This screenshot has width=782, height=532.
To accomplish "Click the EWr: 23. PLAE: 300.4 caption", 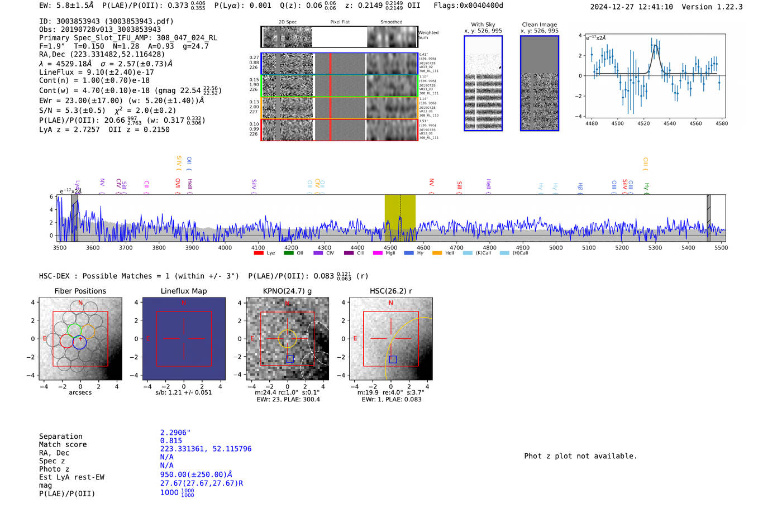I will (288, 400).
